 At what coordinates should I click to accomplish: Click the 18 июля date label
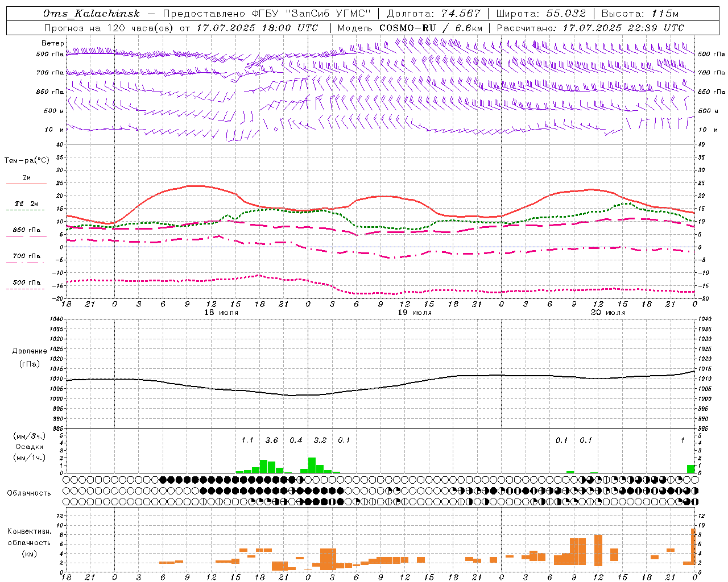click(221, 313)
